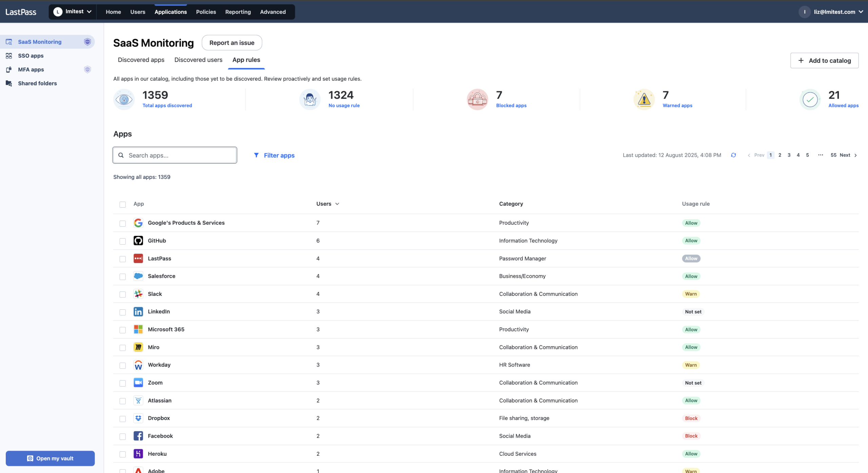Check the GitHub row checkbox
This screenshot has height=473, width=868.
(x=122, y=241)
